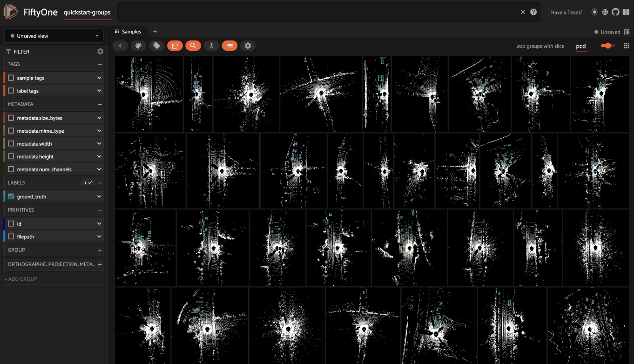Check the label tags checkbox

pyautogui.click(x=11, y=91)
